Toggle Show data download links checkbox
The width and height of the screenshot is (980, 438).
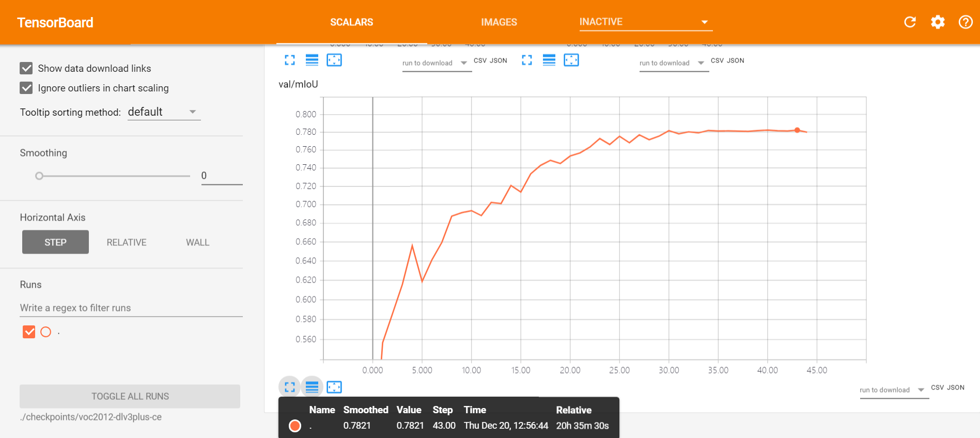coord(26,68)
